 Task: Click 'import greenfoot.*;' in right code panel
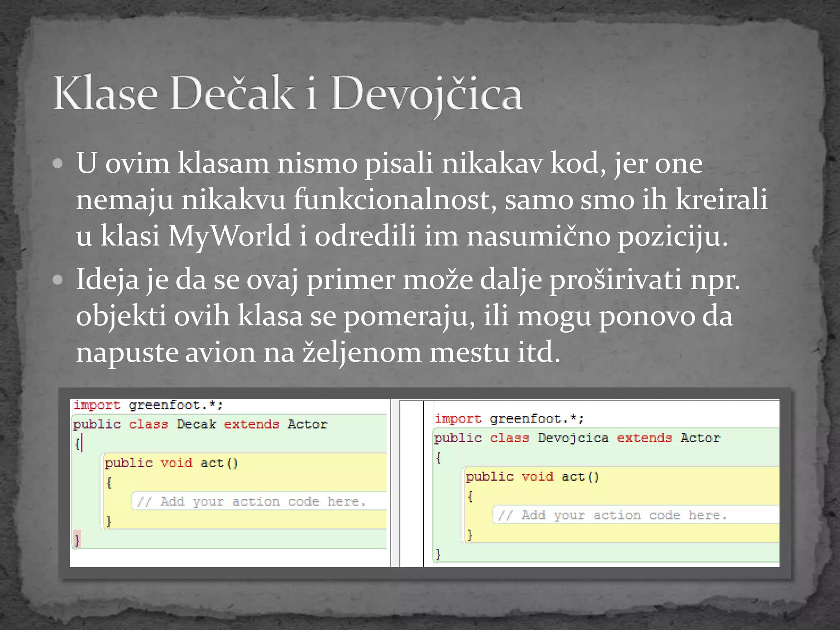pos(509,419)
